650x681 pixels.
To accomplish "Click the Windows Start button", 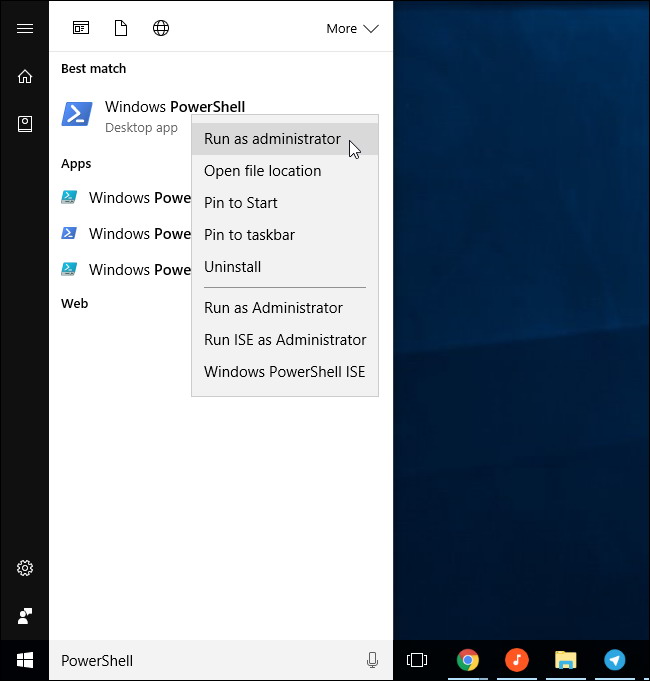I will tap(25, 660).
